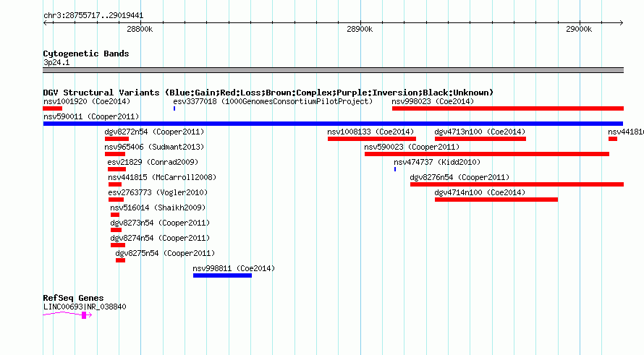Select the red nsv965406 bar

(x=115, y=154)
